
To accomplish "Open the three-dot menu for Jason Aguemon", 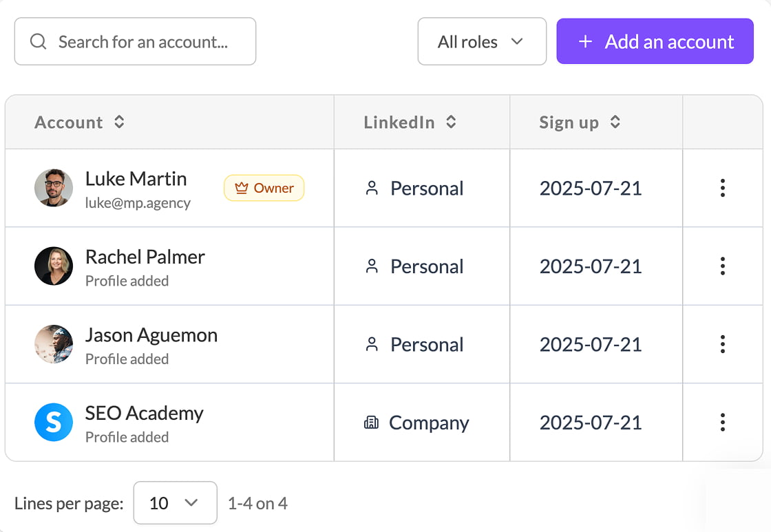I will click(x=722, y=344).
